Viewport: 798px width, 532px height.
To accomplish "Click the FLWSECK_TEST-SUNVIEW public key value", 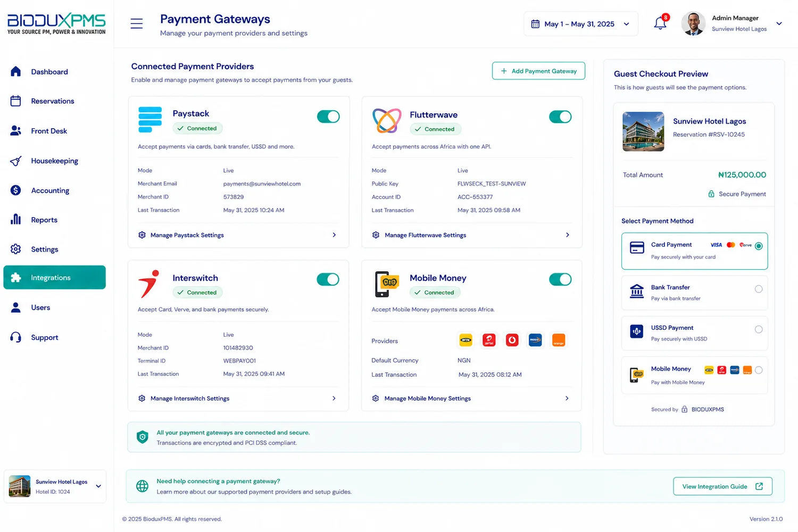I will [492, 184].
